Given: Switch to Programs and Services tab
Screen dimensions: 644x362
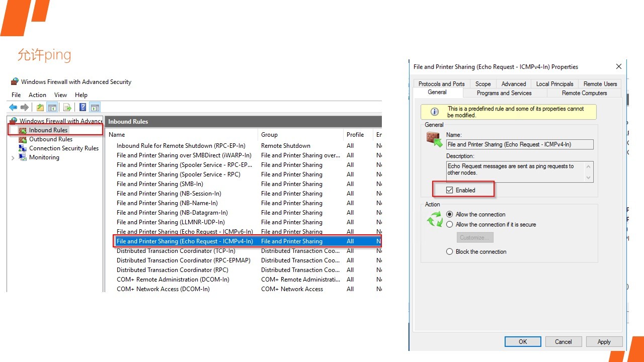Looking at the screenshot, I should click(x=504, y=93).
